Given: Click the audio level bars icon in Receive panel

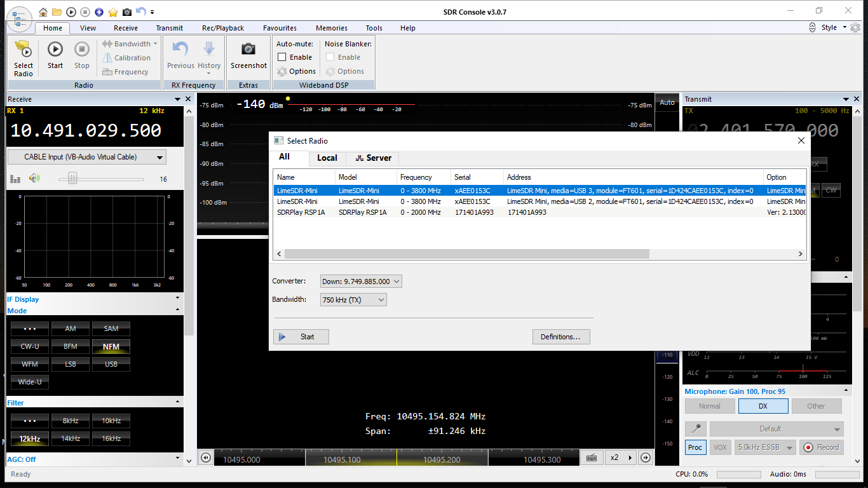Looking at the screenshot, I should click(15, 179).
